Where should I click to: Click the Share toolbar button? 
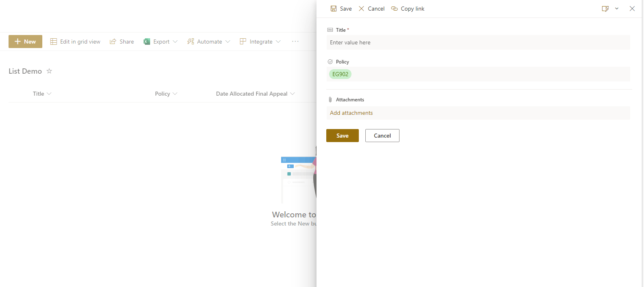(122, 42)
